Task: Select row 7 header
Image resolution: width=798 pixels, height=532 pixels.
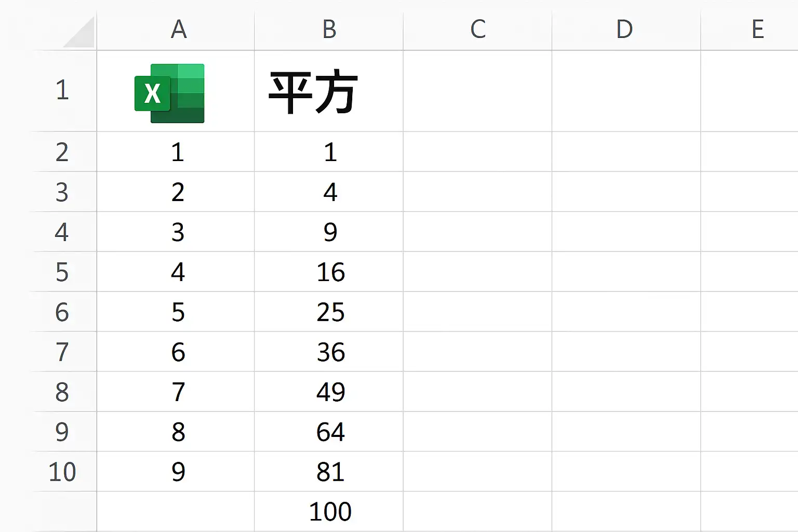Action: click(62, 352)
